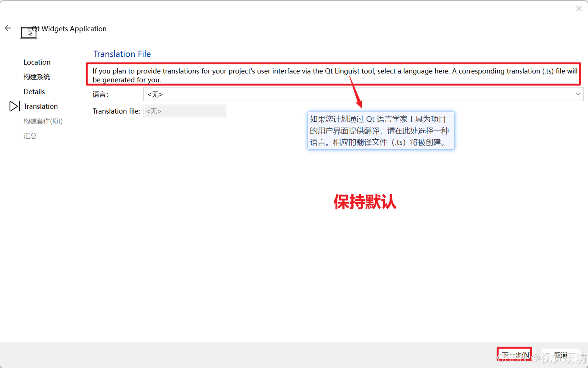
Task: Click the Qt Widgets Application title text
Action: click(x=73, y=29)
